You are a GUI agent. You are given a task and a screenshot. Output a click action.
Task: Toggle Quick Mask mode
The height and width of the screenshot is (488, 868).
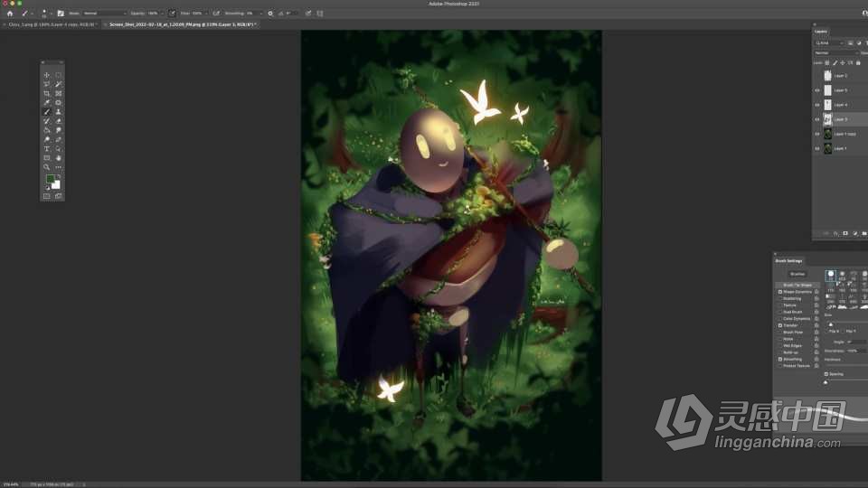(46, 196)
